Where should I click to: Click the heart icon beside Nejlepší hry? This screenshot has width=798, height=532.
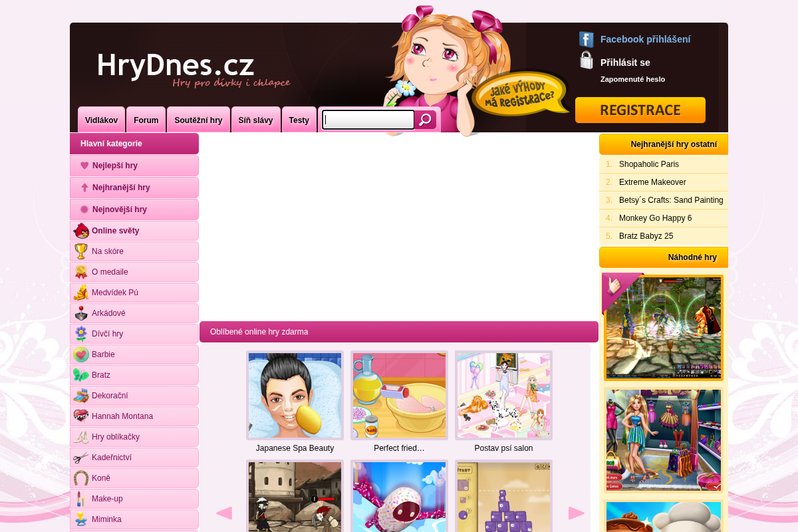(84, 166)
